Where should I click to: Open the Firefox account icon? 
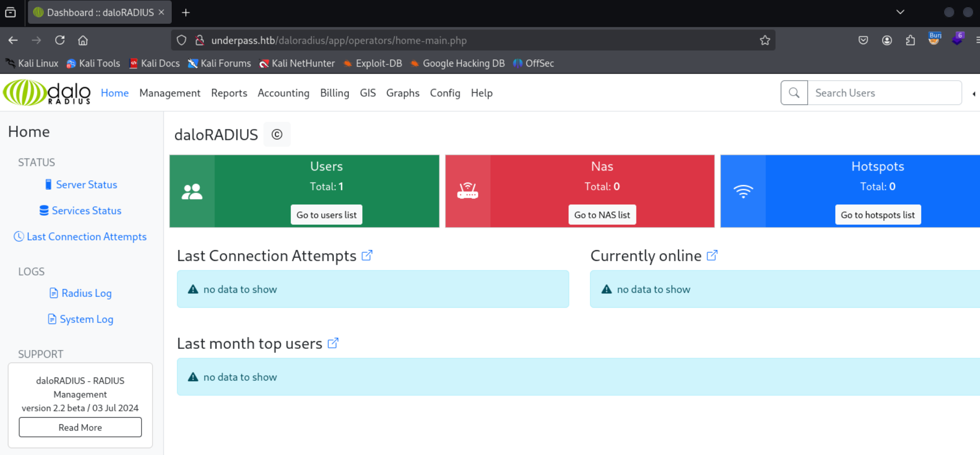click(887, 40)
